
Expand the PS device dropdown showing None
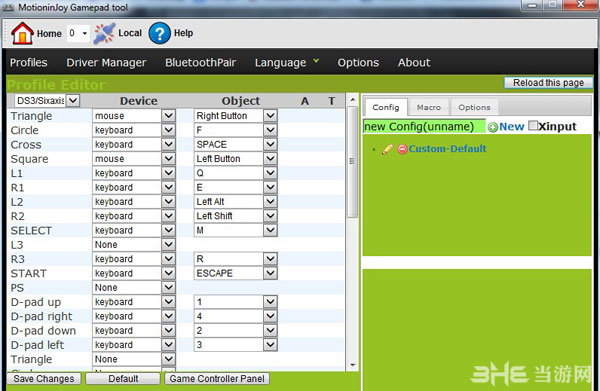coord(134,287)
